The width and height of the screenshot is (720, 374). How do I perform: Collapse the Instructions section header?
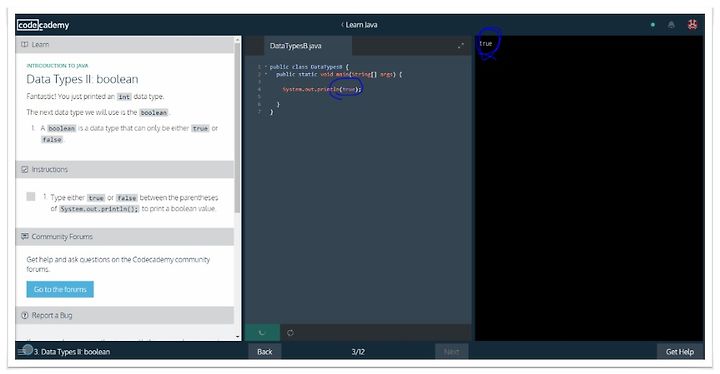coord(125,170)
